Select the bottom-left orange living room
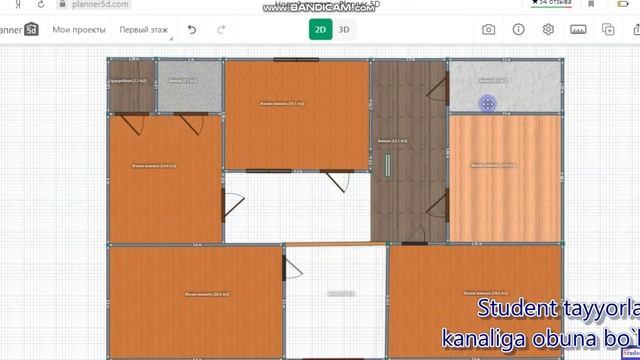This screenshot has height=360, width=640. [196, 302]
